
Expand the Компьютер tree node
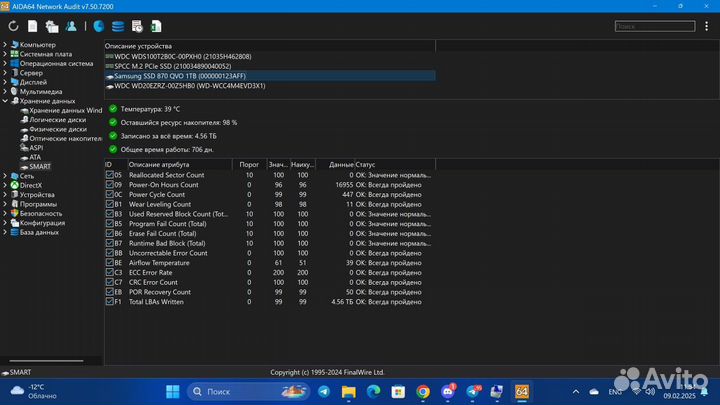6,45
